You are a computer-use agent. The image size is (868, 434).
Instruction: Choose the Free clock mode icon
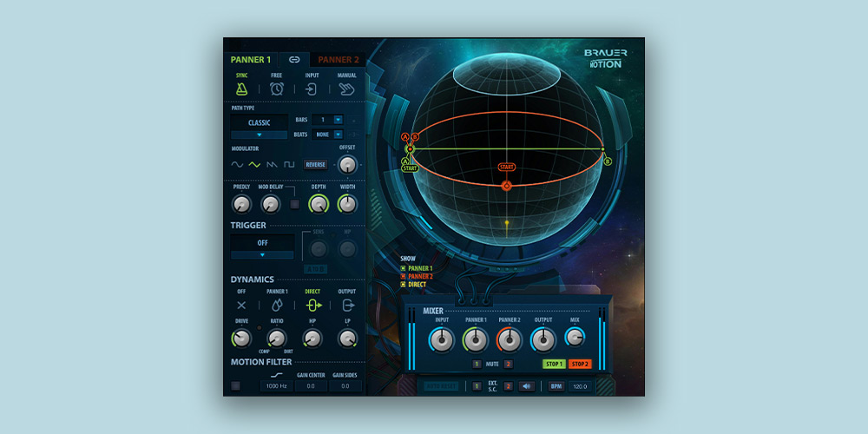(276, 88)
